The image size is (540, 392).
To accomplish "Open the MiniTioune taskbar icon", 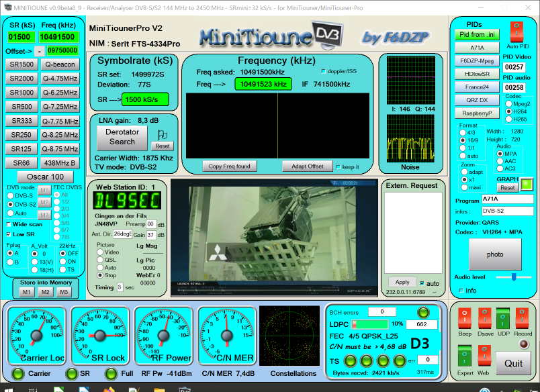I will pyautogui.click(x=185, y=389).
